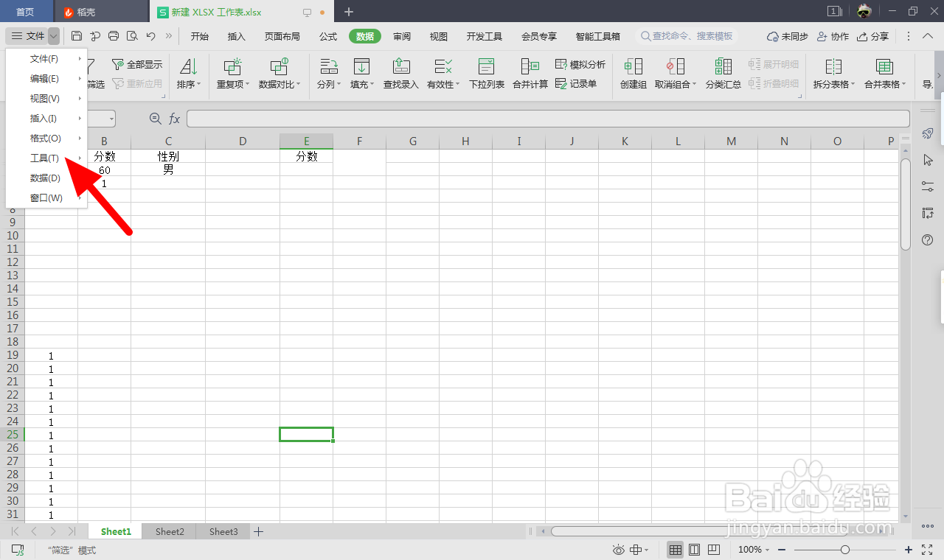Click the settings sliders icon in sidebar

[x=928, y=186]
